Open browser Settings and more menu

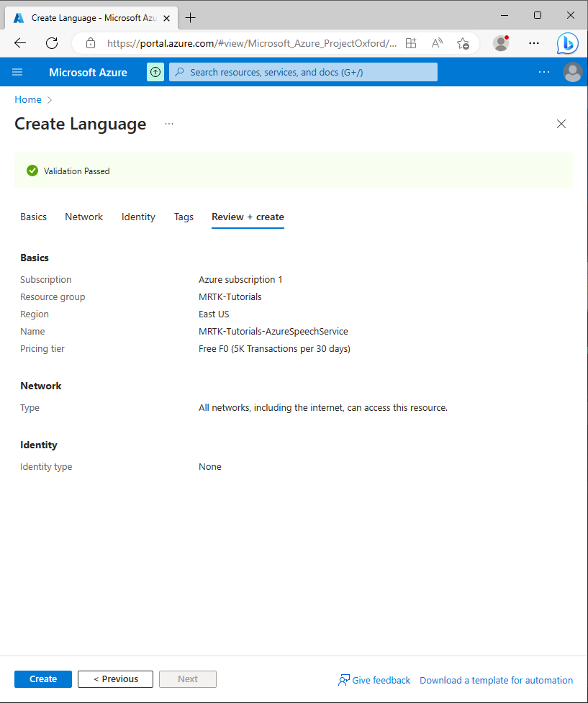point(534,43)
